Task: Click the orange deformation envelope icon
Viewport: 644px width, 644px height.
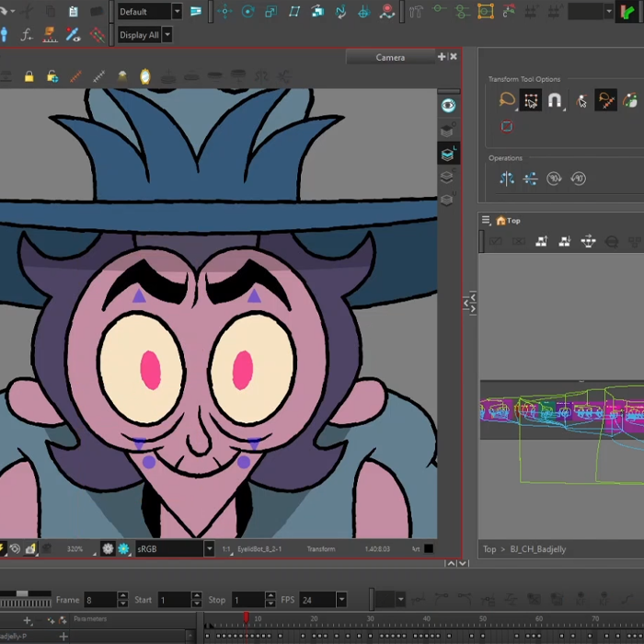Action: click(x=486, y=11)
